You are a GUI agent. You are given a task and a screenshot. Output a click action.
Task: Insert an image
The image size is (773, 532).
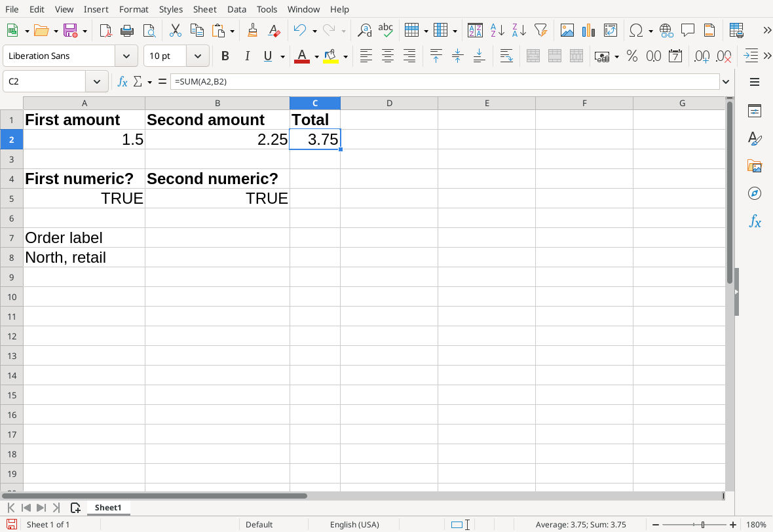point(567,31)
